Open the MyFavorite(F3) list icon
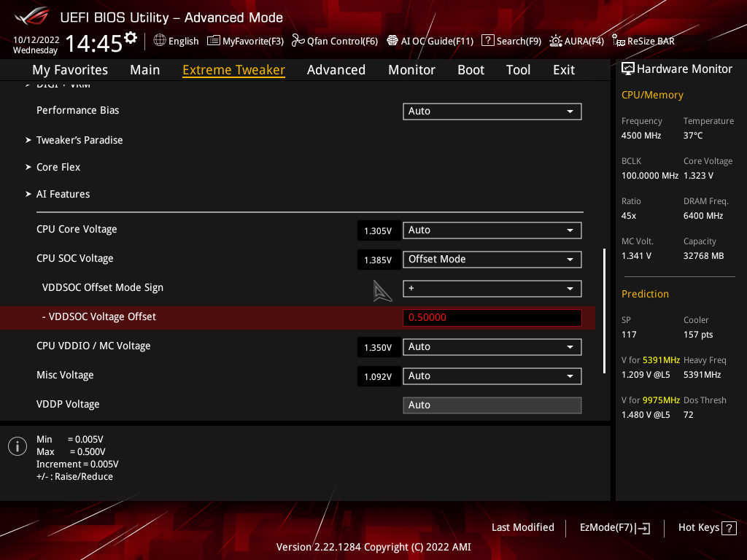 click(x=214, y=41)
